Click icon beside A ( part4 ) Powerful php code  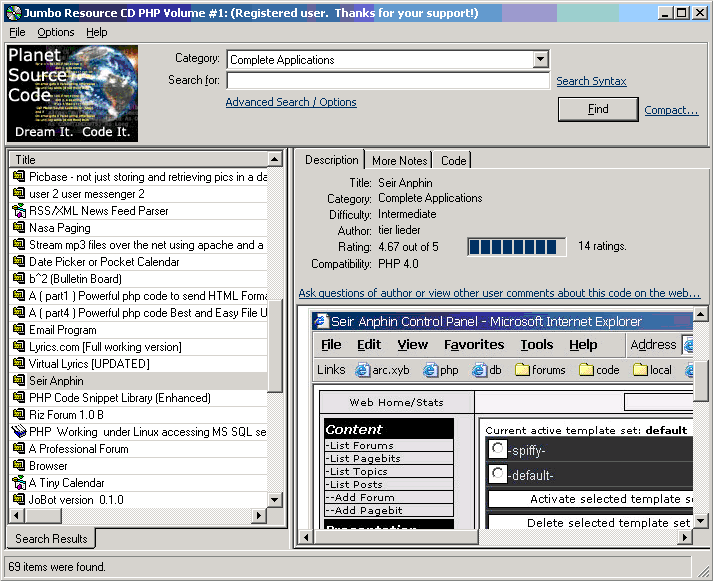coord(19,312)
